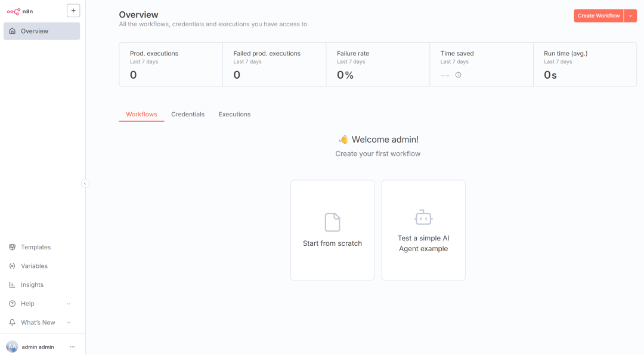The height and width of the screenshot is (355, 644).
Task: Click the Help sidebar label
Action: (x=27, y=304)
